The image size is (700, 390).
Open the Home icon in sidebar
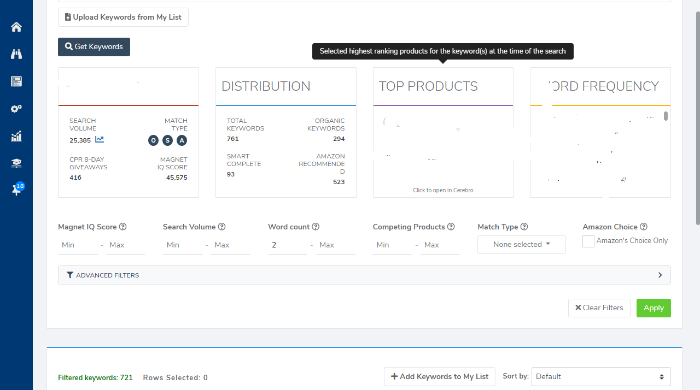click(x=17, y=27)
